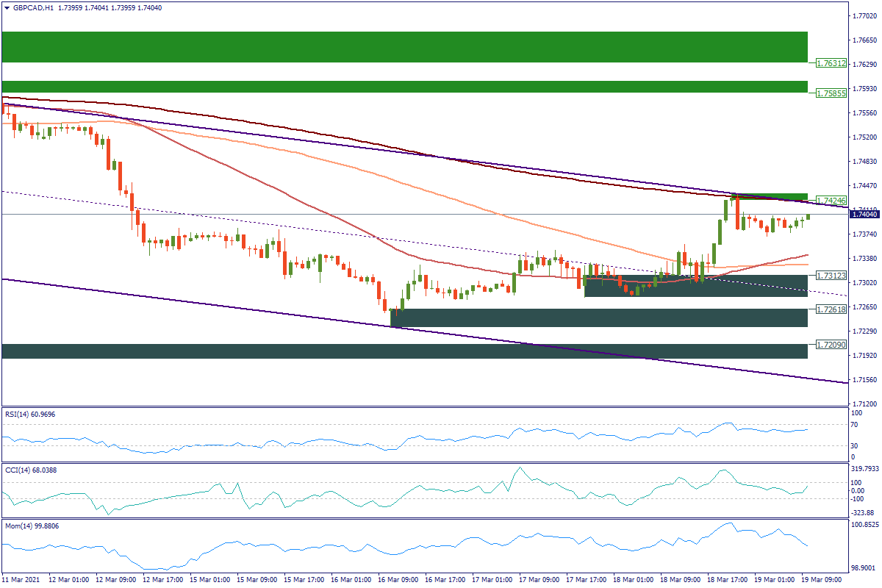Screen dimensions: 882x588
Task: Select the largest green resistance zone at top
Action: click(x=404, y=46)
